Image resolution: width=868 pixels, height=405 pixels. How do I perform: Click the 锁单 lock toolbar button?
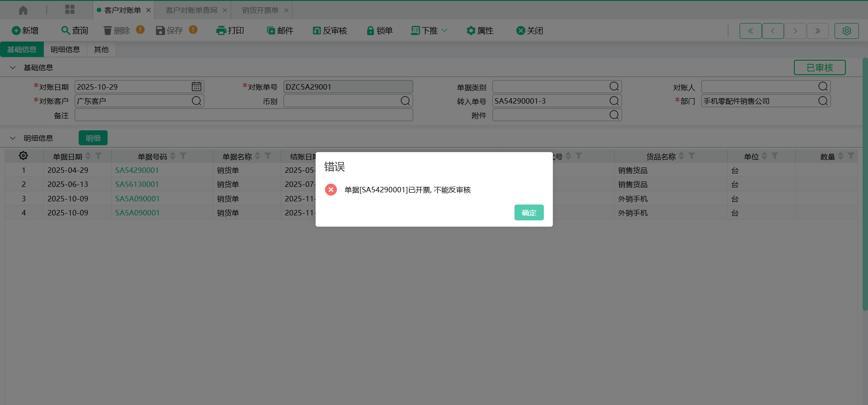(379, 30)
